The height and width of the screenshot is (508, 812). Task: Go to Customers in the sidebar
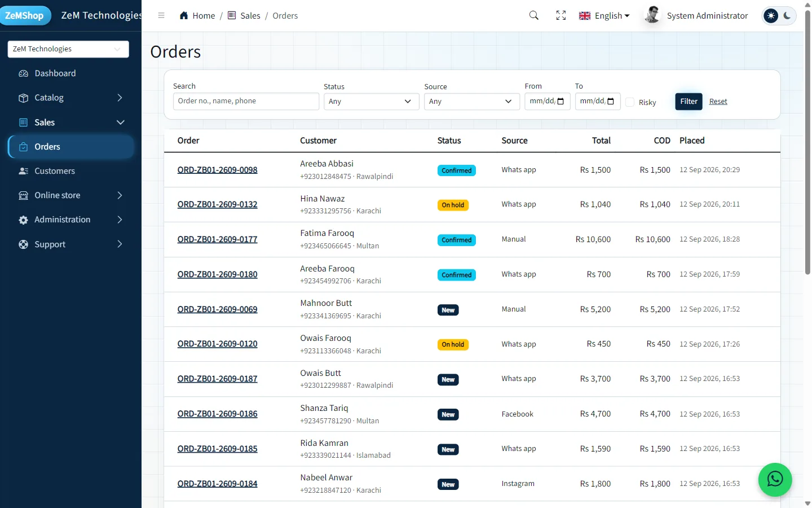coord(71,171)
